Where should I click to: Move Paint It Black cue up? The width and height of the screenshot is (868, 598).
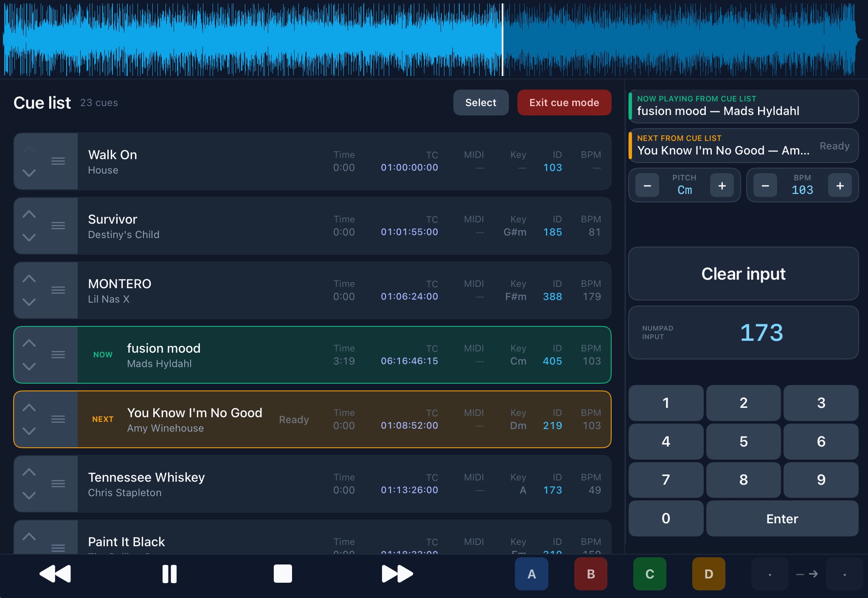point(29,536)
